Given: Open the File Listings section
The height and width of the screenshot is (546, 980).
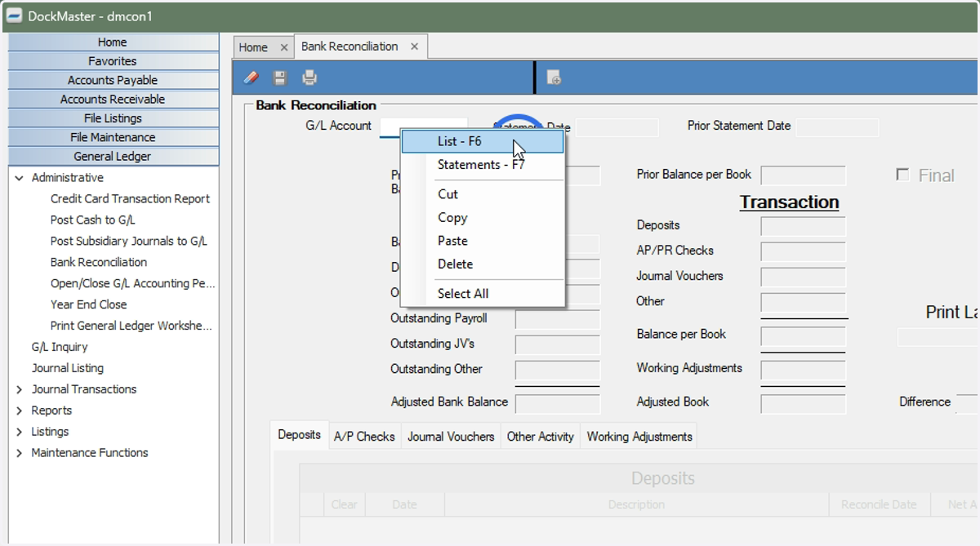Looking at the screenshot, I should tap(113, 118).
